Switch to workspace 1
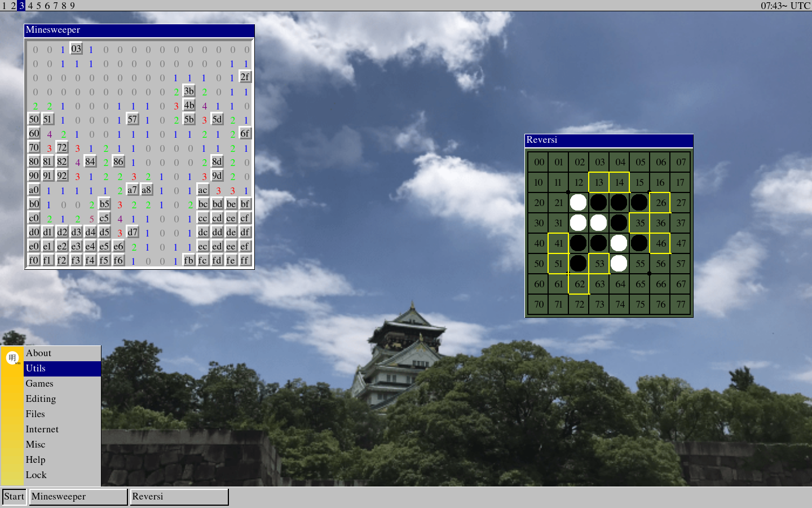Screen dimensions: 812x508 (5, 6)
